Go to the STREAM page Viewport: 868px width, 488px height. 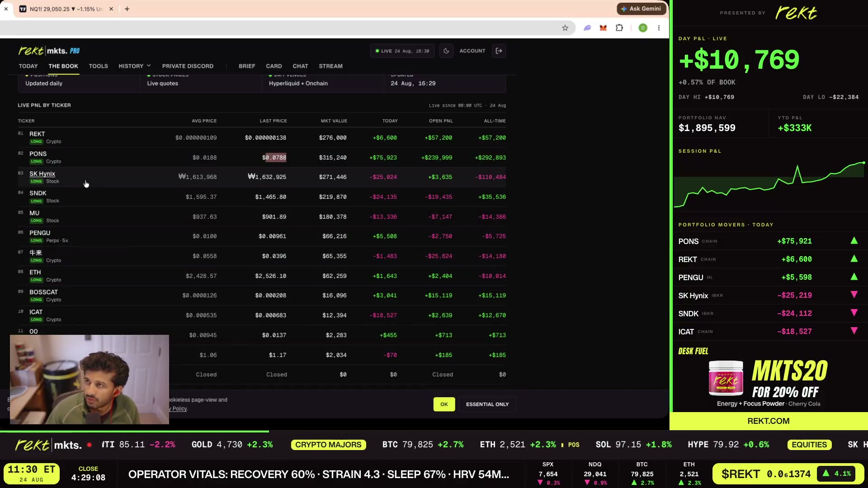tap(330, 66)
